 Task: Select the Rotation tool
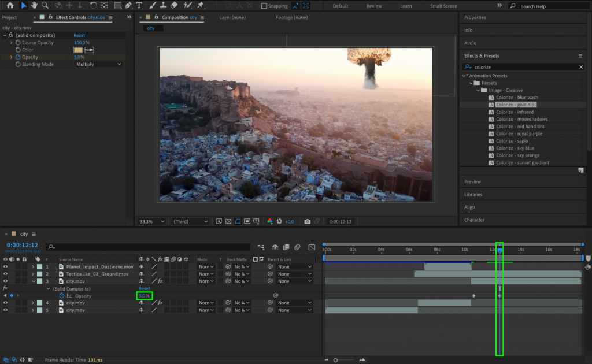point(92,6)
